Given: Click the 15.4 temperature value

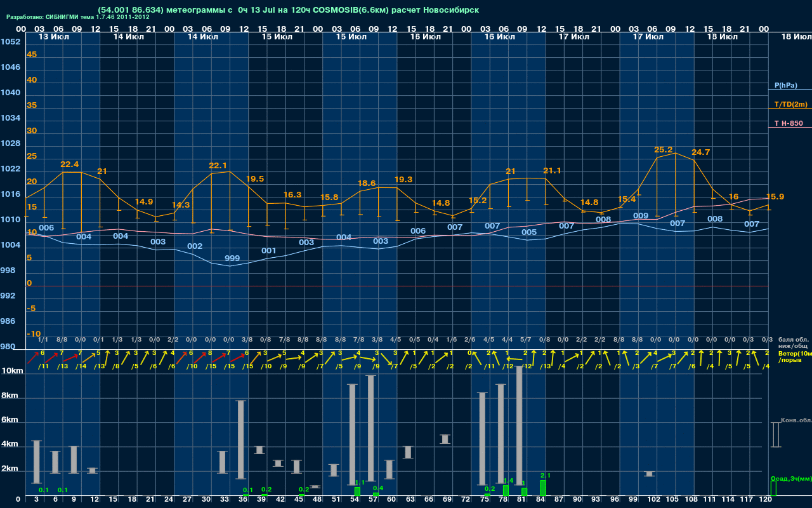Looking at the screenshot, I should tap(626, 199).
